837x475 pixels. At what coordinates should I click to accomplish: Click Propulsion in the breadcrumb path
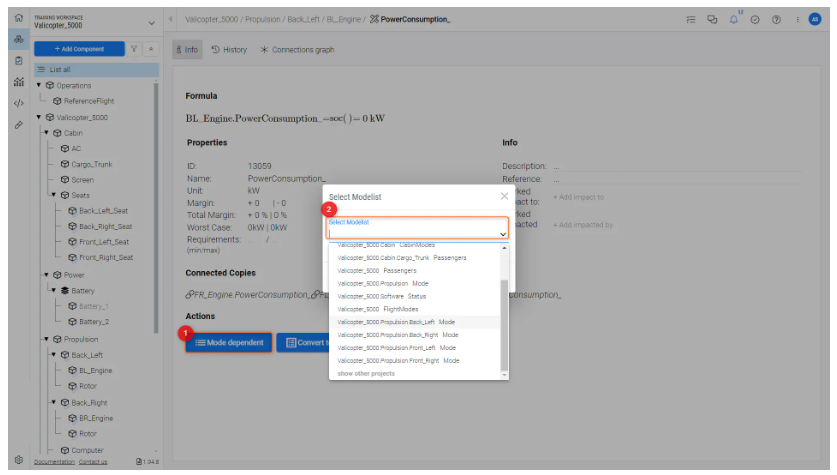(263, 19)
